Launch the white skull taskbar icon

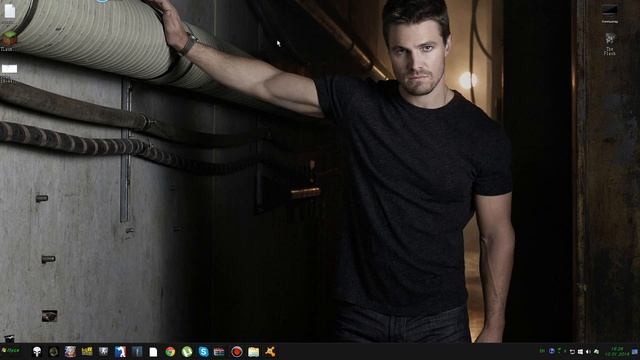point(37,351)
